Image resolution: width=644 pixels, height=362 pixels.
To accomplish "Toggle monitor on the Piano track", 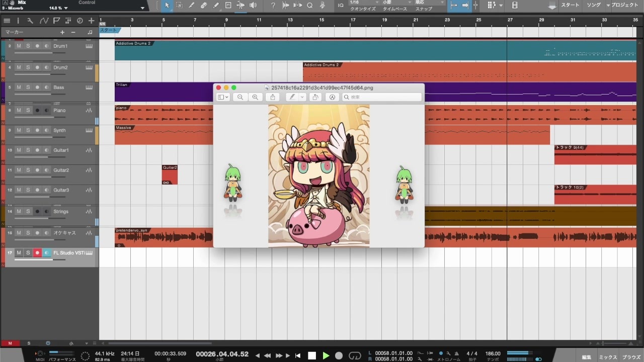I will coord(46,111).
